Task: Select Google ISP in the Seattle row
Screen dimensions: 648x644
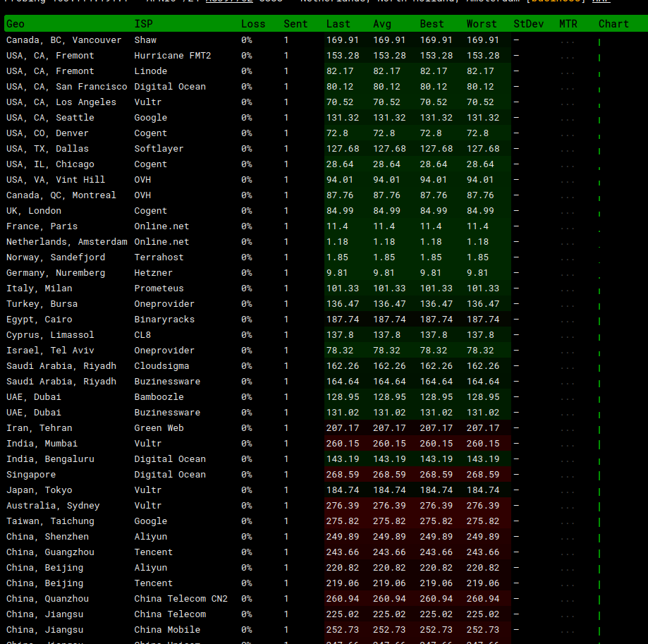Action: 150,118
